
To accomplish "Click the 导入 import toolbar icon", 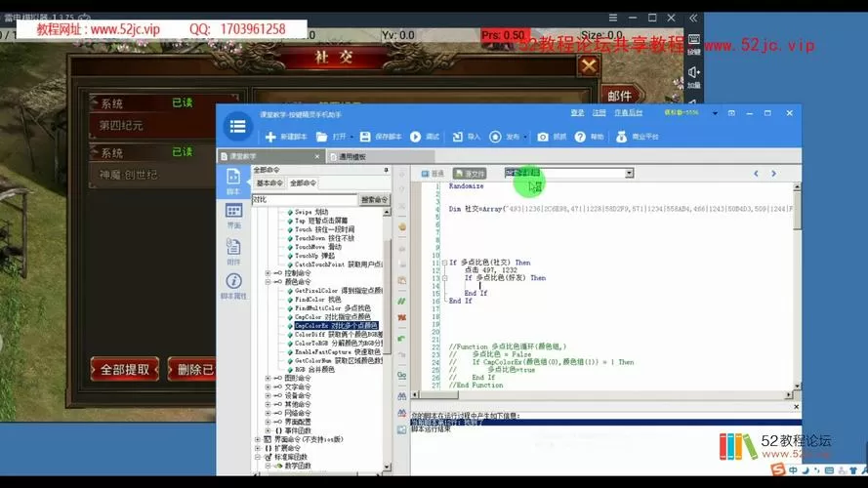I will click(457, 137).
